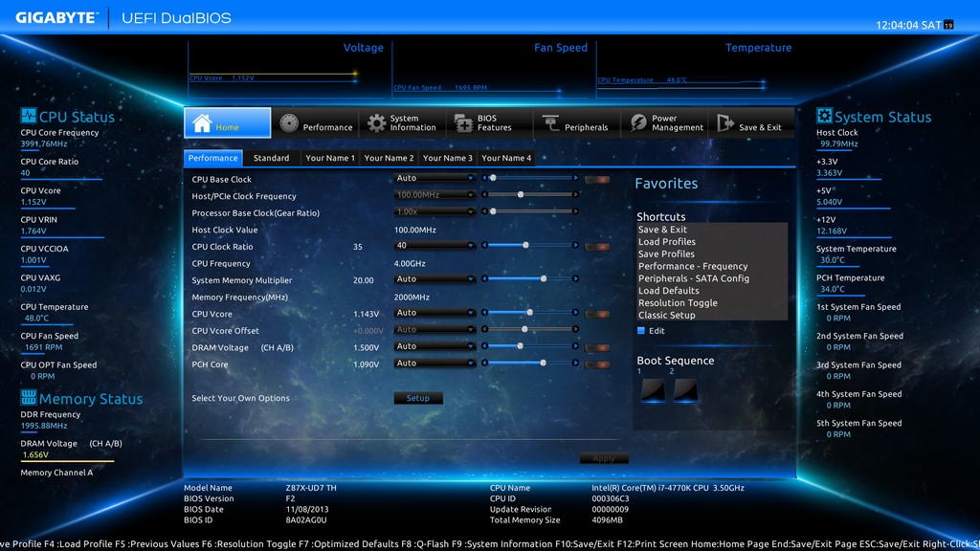Check the Edit box under Shortcuts
The height and width of the screenshot is (551, 980).
coord(640,330)
